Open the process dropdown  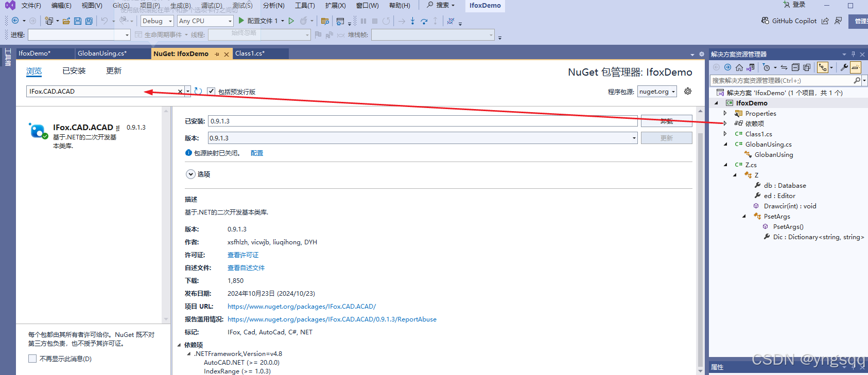pyautogui.click(x=79, y=34)
